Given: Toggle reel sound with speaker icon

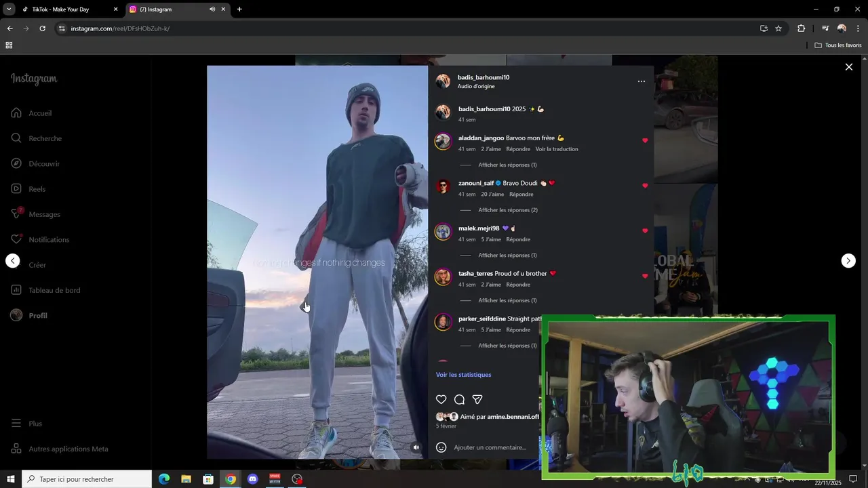Looking at the screenshot, I should coord(416,447).
